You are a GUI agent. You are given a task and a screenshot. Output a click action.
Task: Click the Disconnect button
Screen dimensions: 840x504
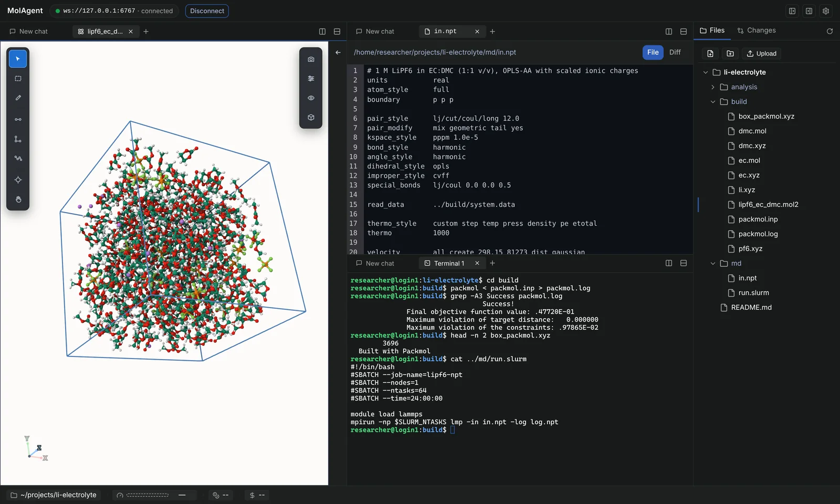(x=207, y=11)
